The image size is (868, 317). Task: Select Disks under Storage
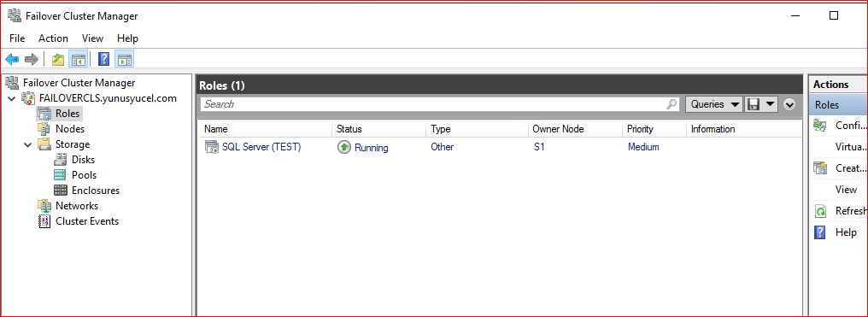coord(83,160)
